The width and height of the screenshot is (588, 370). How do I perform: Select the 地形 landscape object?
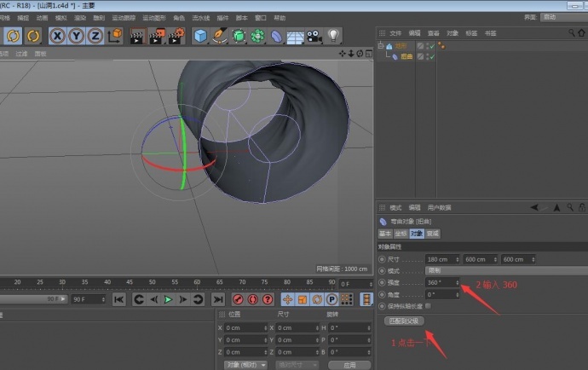tap(401, 46)
